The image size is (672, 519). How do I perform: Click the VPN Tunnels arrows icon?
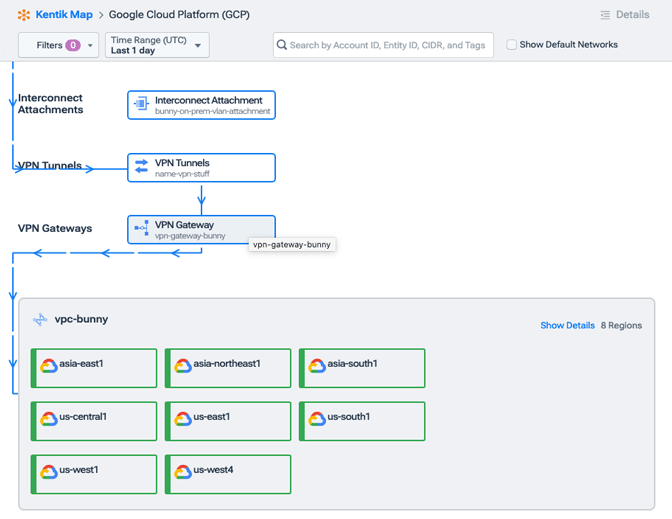click(x=141, y=167)
